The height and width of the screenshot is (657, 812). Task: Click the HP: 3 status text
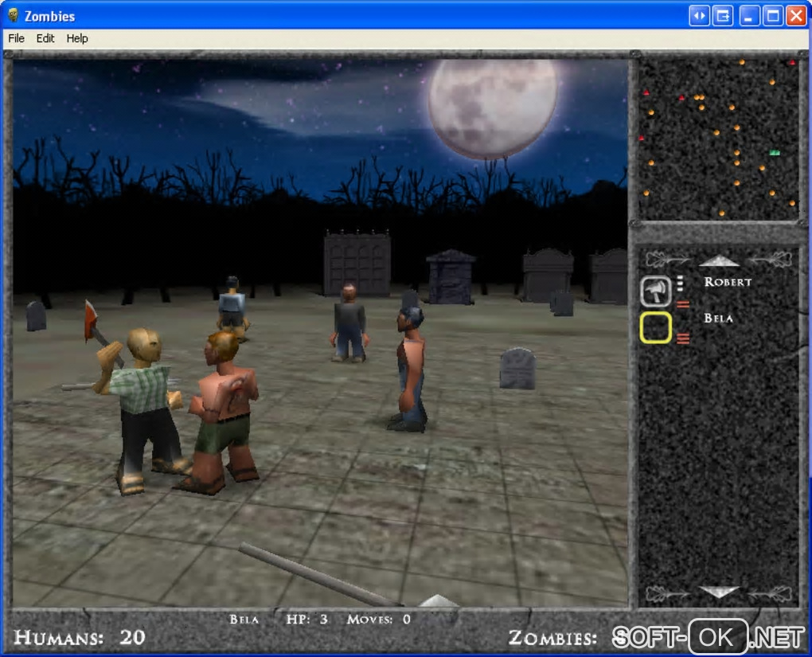pos(306,620)
